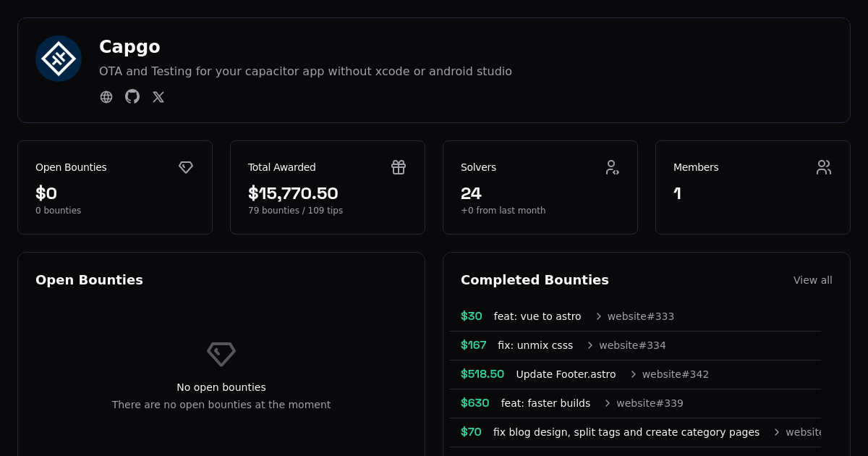Open the Capgo X (Twitter) icon
Viewport: 868px width, 456px height.
click(158, 97)
